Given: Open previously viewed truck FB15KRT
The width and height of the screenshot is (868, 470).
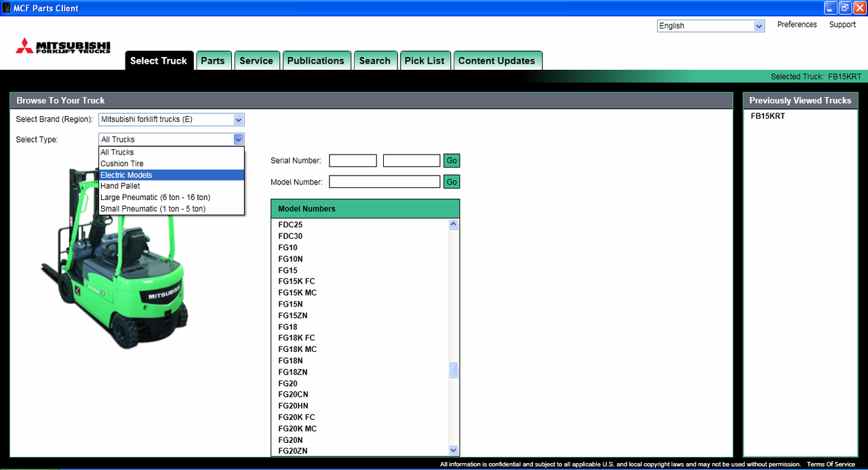Looking at the screenshot, I should pos(768,116).
